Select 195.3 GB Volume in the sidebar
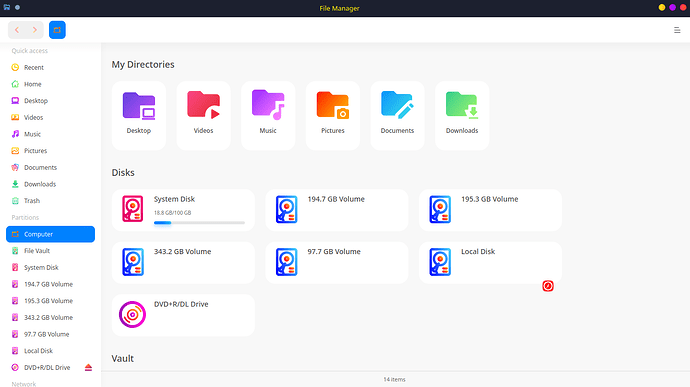The width and height of the screenshot is (690, 387). coord(50,301)
